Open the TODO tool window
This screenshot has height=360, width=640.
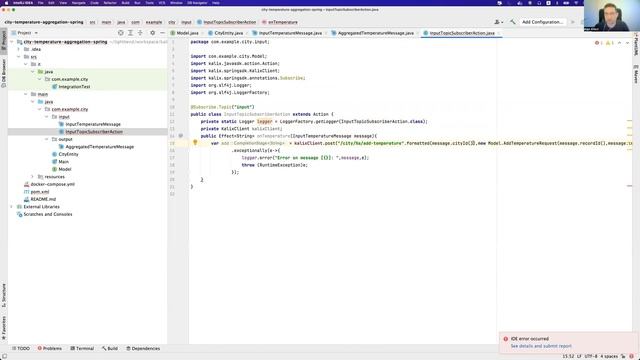click(x=21, y=349)
